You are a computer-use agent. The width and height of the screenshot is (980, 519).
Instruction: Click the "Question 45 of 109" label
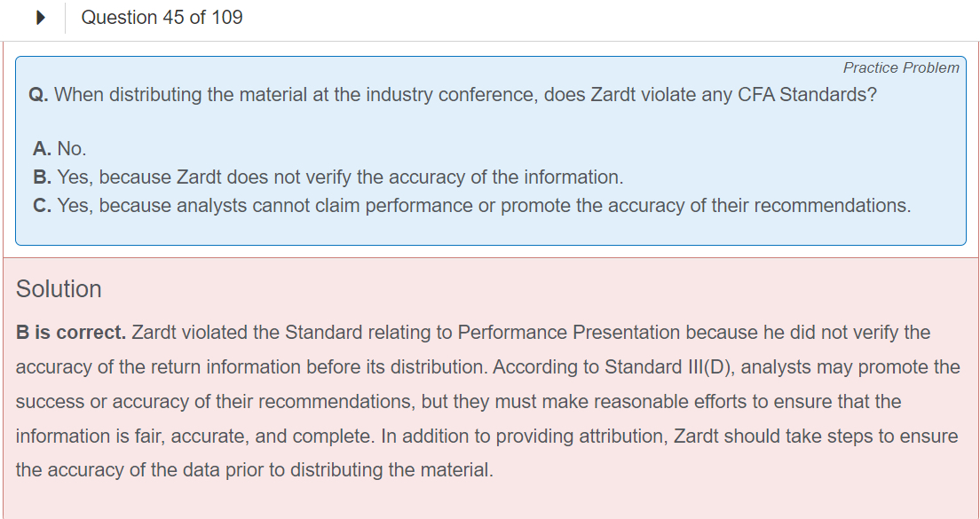[162, 18]
